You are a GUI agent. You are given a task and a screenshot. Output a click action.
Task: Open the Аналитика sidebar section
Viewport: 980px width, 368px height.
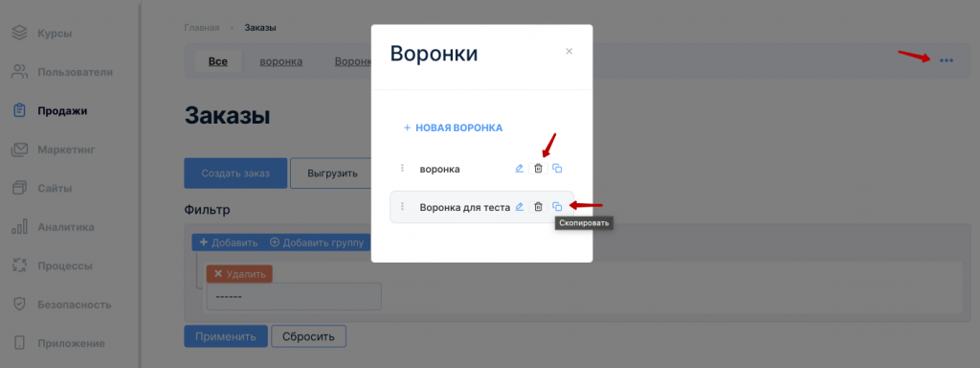tap(54, 227)
